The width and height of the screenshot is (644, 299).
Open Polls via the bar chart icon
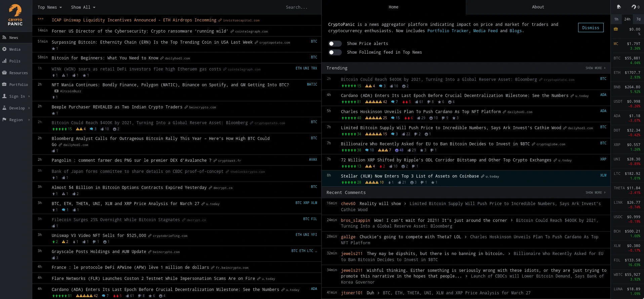pyautogui.click(x=4, y=61)
